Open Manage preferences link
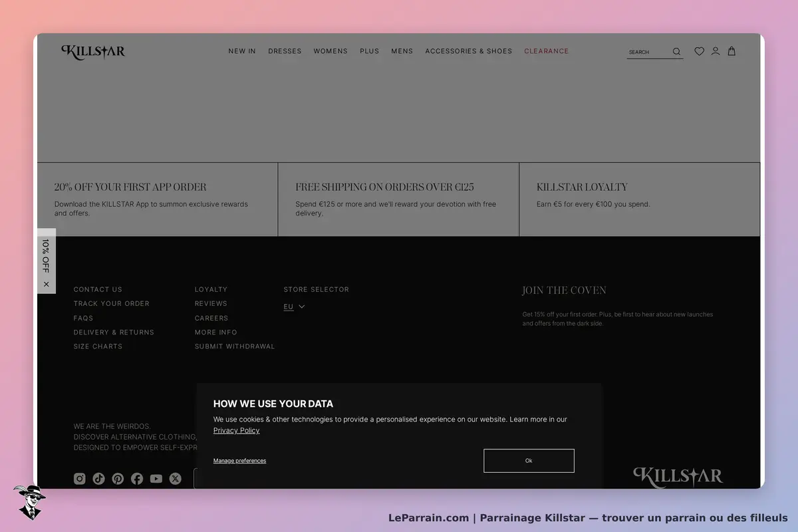This screenshot has width=798, height=532. tap(239, 461)
